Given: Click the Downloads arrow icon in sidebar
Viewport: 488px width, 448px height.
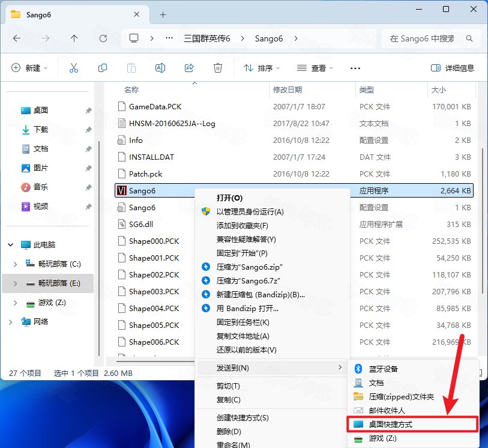Looking at the screenshot, I should coord(26,130).
